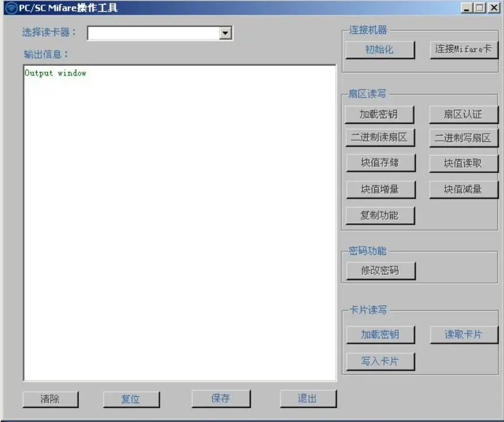The image size is (504, 422).
Task: Click the 块值减量 button
Action: click(x=463, y=189)
